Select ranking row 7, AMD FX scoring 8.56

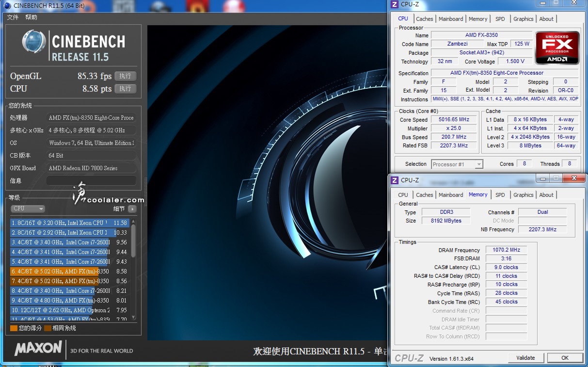point(70,281)
